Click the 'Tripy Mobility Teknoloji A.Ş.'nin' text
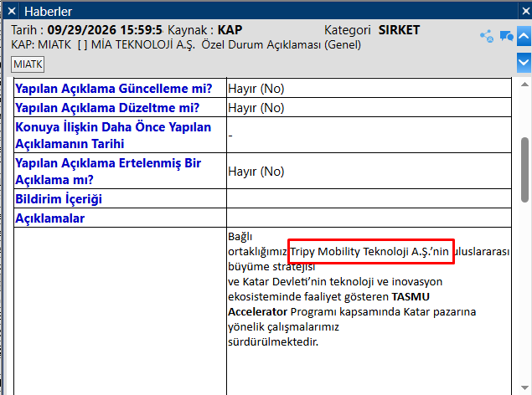 tap(369, 251)
